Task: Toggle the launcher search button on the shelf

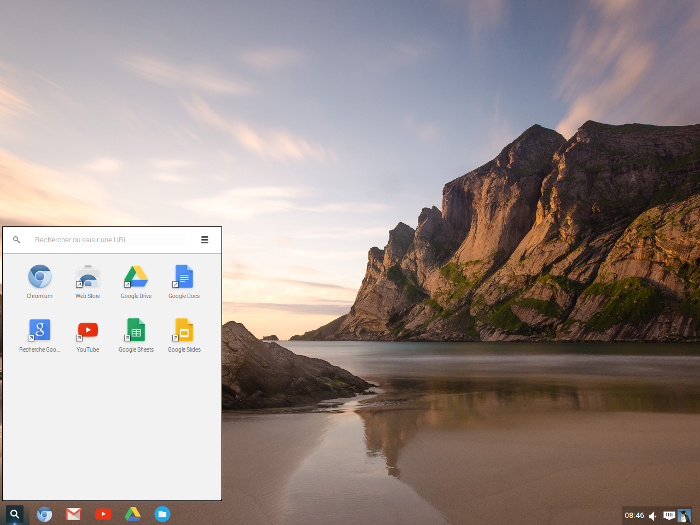Action: [14, 514]
